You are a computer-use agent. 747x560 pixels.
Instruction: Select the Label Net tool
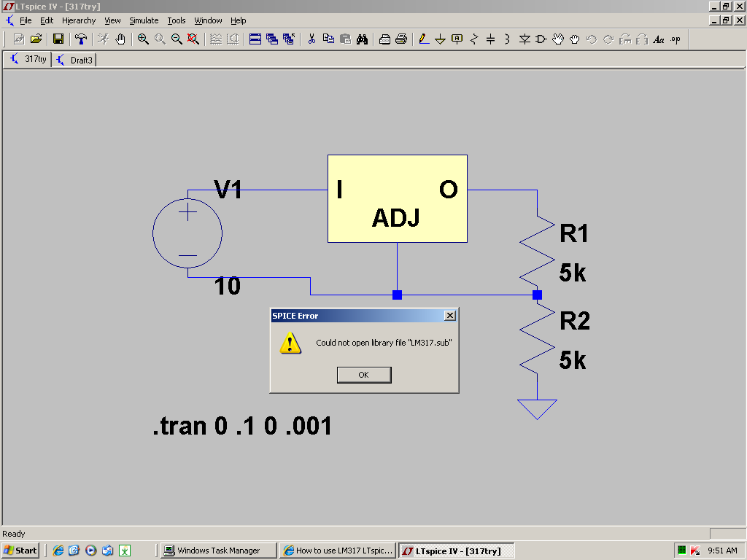[x=457, y=39]
